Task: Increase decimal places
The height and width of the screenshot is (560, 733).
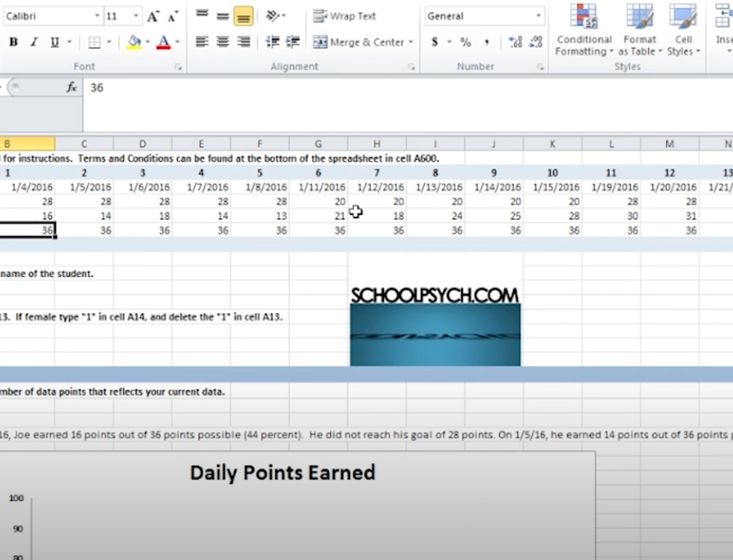Action: pyautogui.click(x=515, y=42)
